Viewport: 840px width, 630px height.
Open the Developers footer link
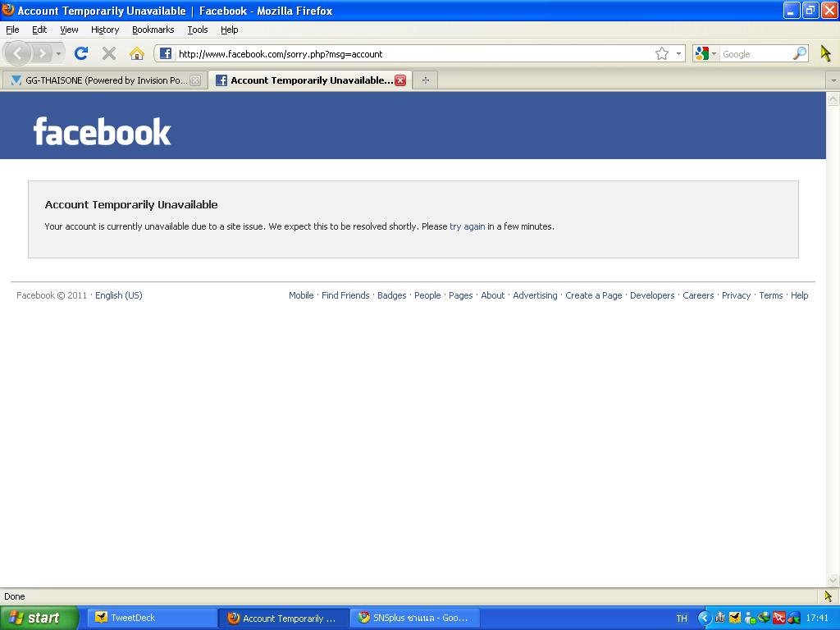[x=652, y=295]
